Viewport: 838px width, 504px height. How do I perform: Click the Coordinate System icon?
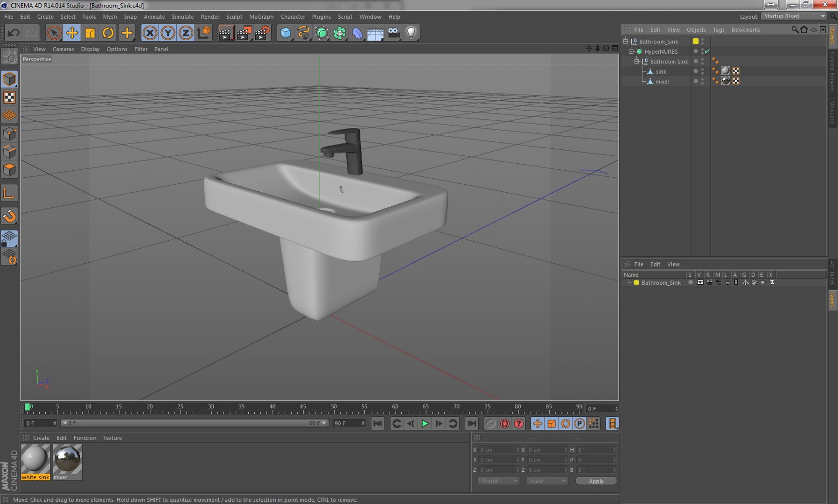[x=204, y=33]
